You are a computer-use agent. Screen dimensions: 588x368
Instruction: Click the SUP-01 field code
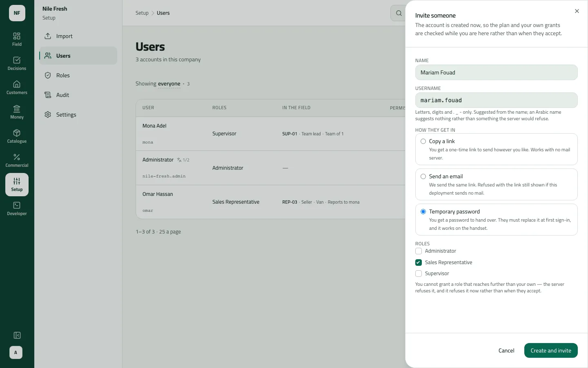[290, 134]
